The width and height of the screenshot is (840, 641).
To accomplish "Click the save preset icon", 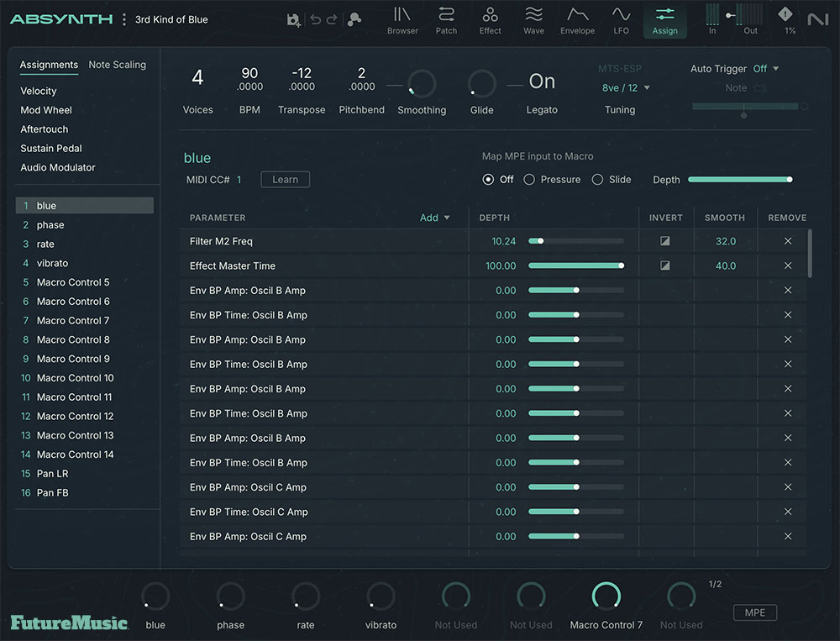I will tap(293, 20).
